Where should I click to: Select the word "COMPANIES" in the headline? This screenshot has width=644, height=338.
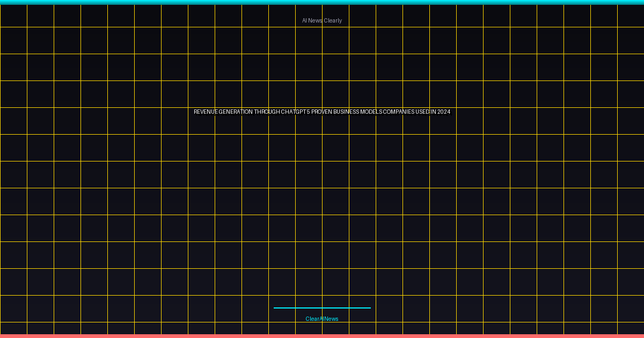click(x=398, y=112)
